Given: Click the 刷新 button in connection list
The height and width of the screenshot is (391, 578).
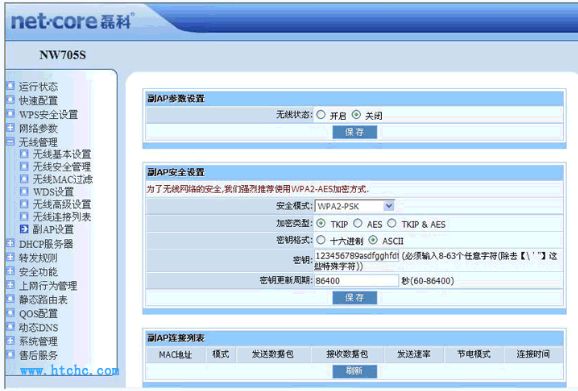Looking at the screenshot, I should click(355, 371).
